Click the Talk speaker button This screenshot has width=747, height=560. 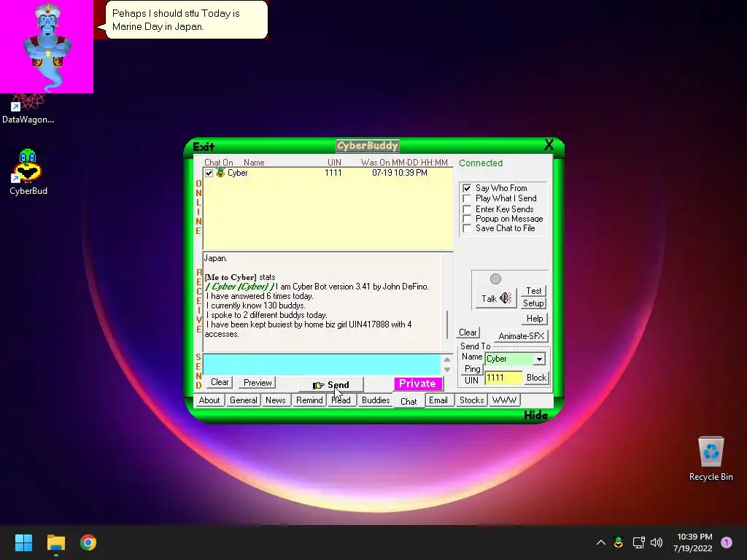(496, 298)
